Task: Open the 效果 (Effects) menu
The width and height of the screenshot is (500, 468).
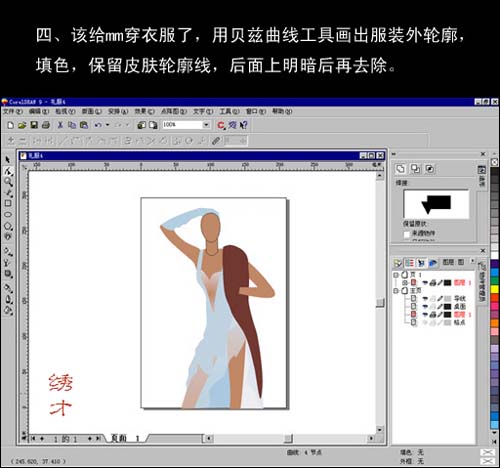Action: [145, 111]
